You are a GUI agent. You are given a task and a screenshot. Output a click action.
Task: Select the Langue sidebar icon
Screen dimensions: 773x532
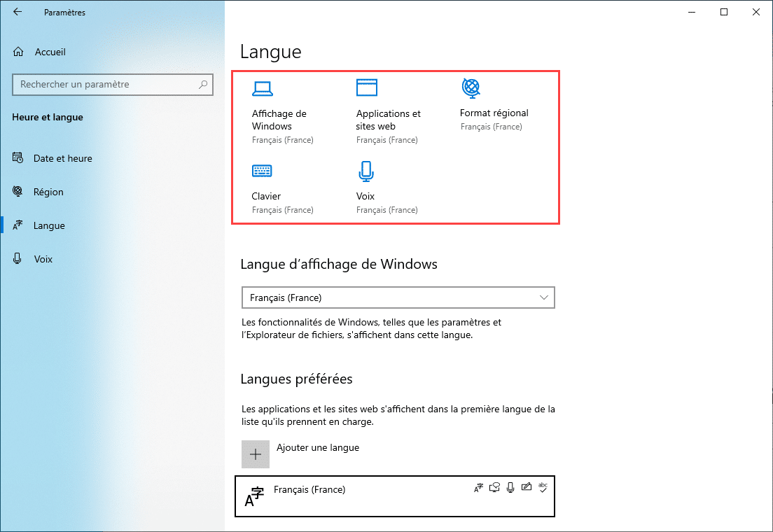click(x=18, y=225)
